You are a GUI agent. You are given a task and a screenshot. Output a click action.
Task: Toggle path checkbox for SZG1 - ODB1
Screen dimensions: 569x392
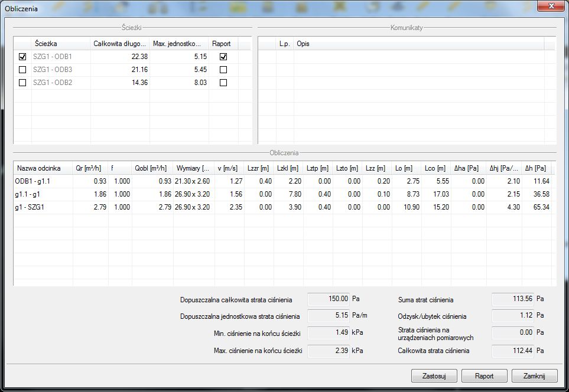[22, 57]
